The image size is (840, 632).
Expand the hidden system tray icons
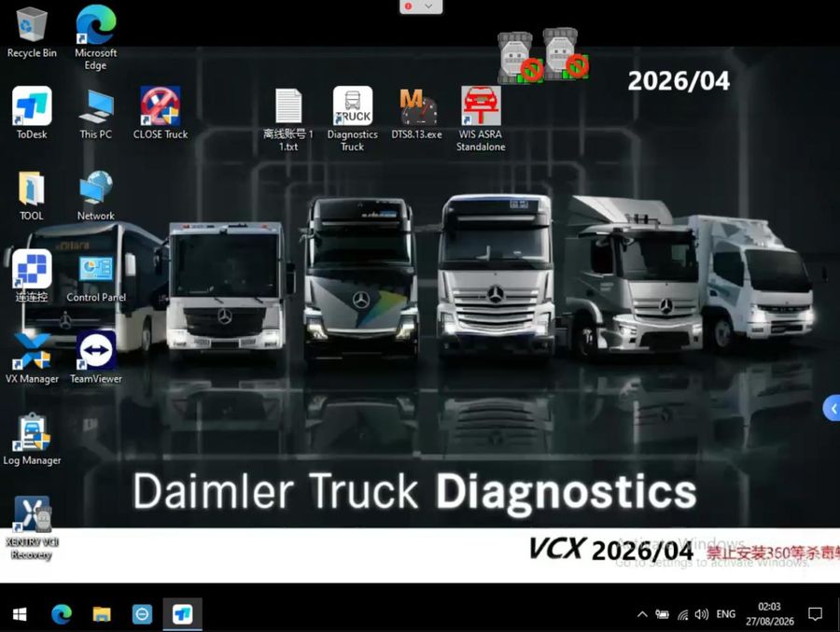pyautogui.click(x=642, y=614)
